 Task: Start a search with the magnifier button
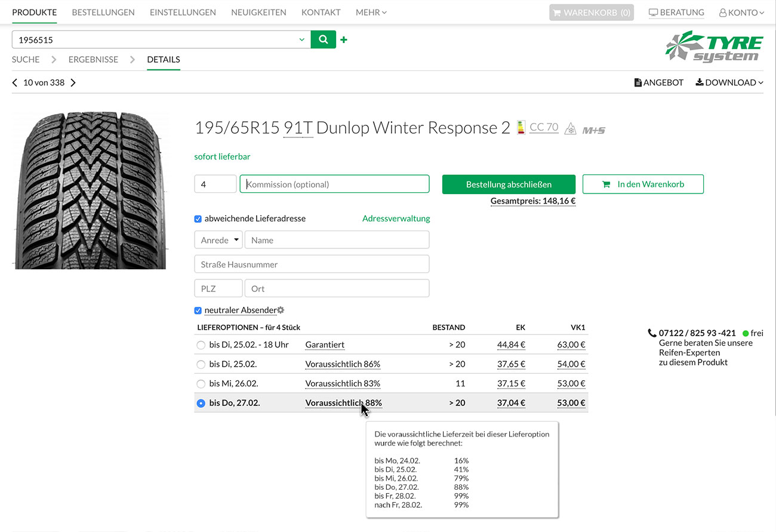(x=323, y=39)
